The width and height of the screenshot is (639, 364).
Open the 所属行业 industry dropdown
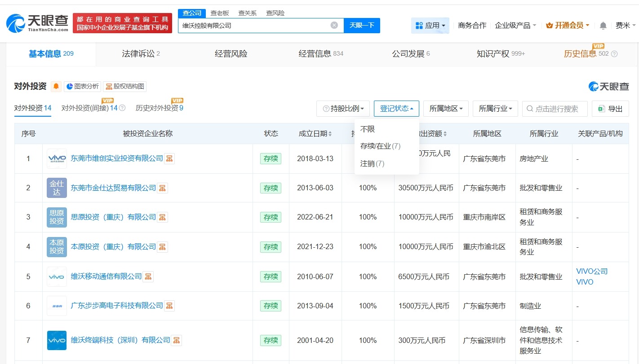click(495, 108)
